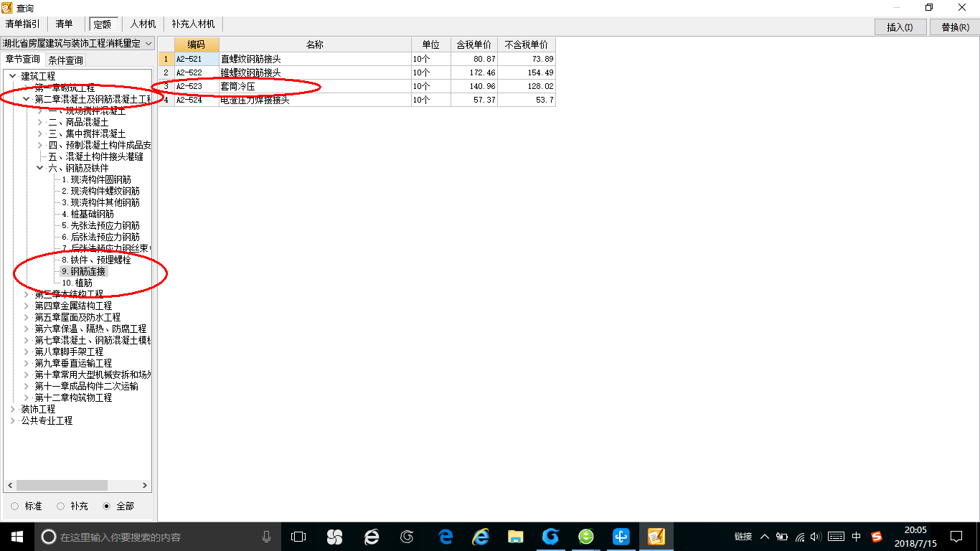Select the 定额 tab
Viewport: 980px width, 551px height.
tap(103, 24)
